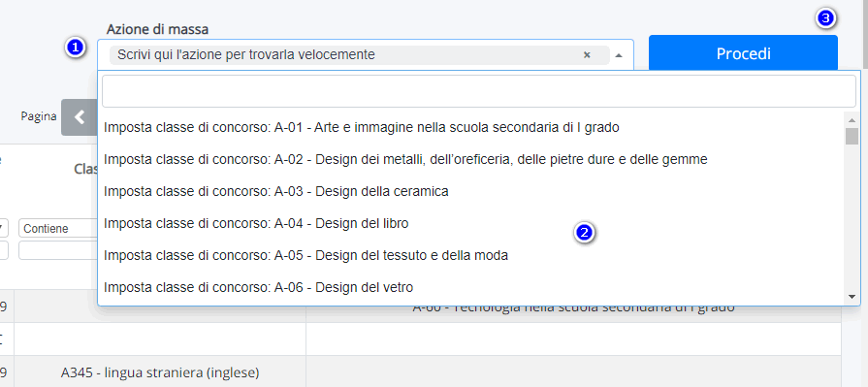Click the dropdown list scrollbar thumb
This screenshot has height=387, width=868.
[852, 136]
